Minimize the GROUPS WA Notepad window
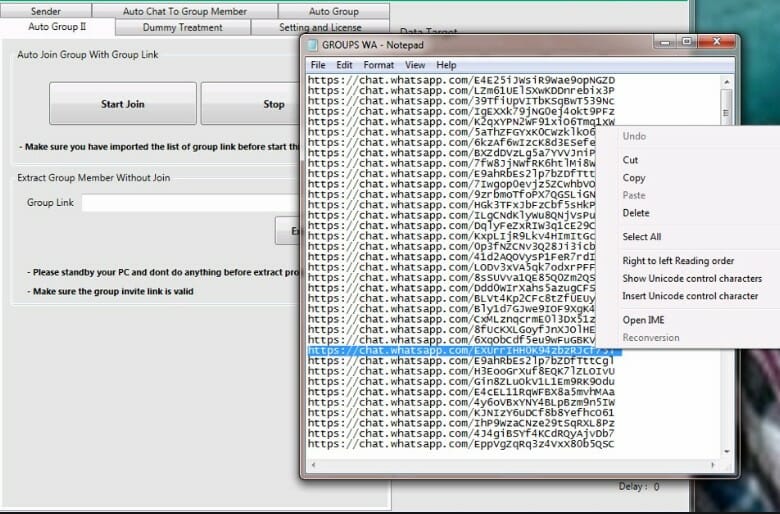The width and height of the screenshot is (780, 514). [x=666, y=42]
